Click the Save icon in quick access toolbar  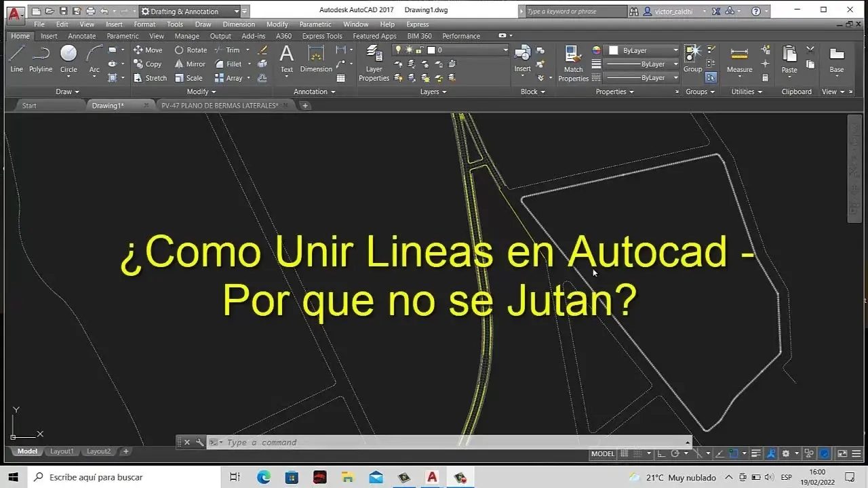(x=63, y=11)
